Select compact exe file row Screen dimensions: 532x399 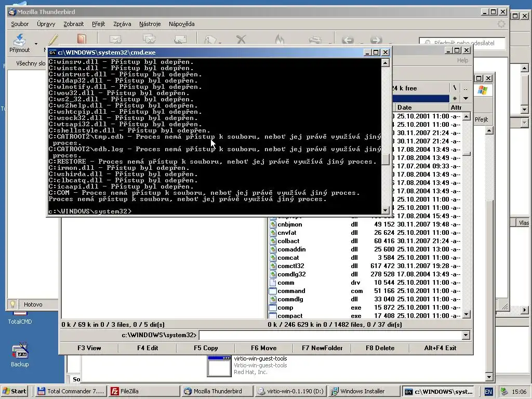[365, 315]
